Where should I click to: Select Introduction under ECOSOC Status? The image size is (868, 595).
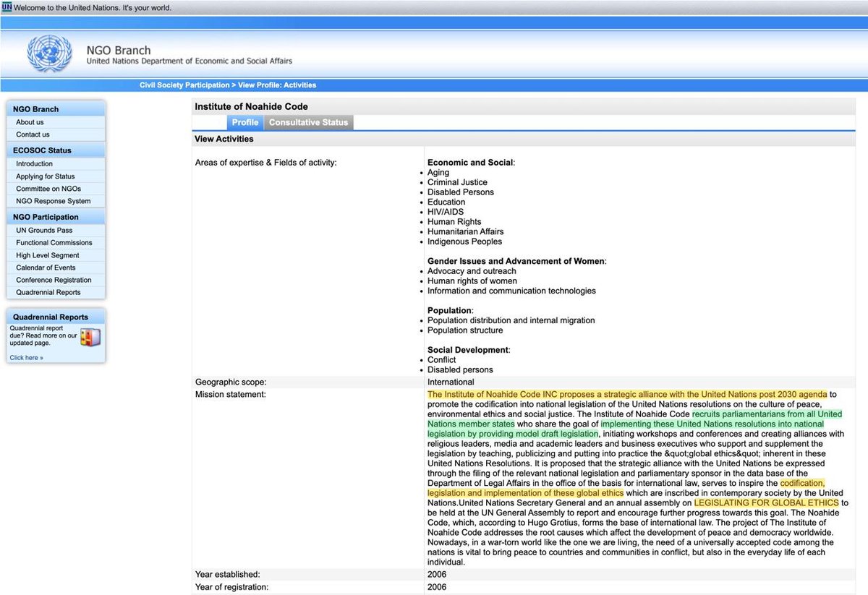[34, 164]
